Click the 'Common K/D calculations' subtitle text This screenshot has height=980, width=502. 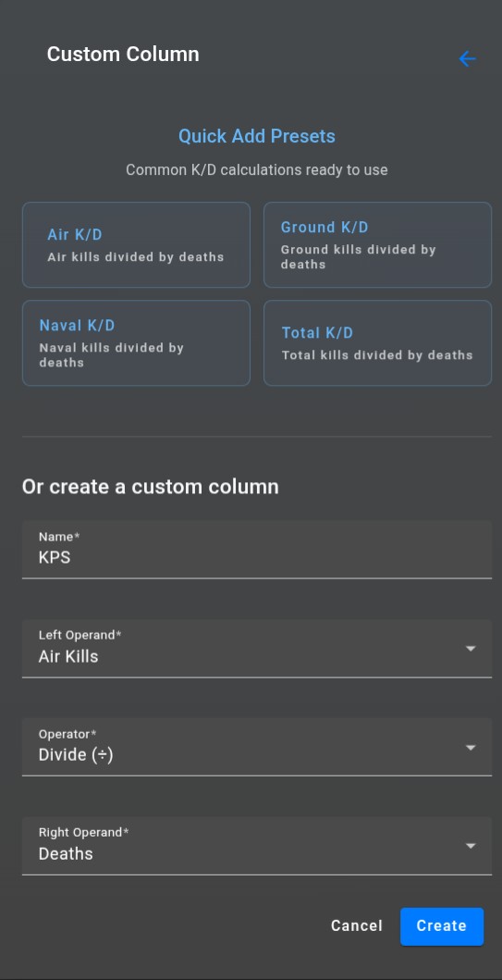[257, 170]
